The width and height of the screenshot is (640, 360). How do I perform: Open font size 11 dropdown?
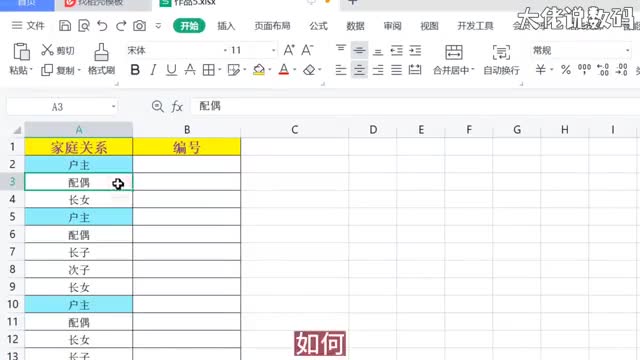click(273, 50)
